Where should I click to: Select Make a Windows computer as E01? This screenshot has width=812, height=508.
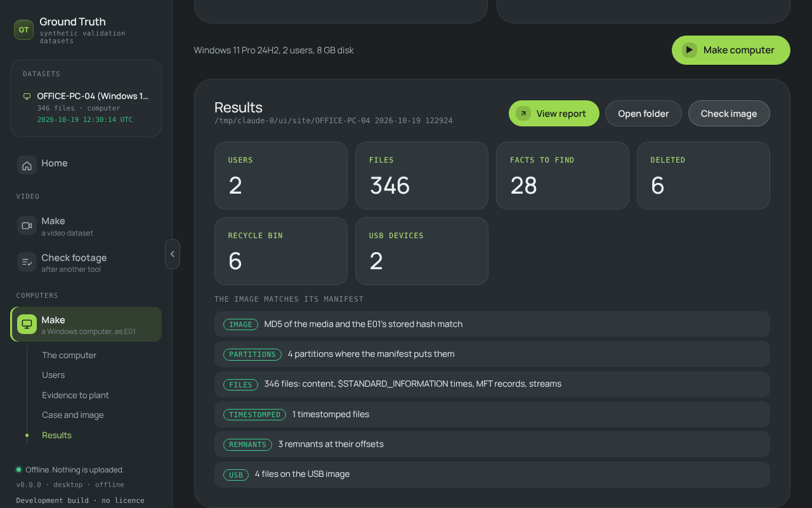[x=86, y=324]
